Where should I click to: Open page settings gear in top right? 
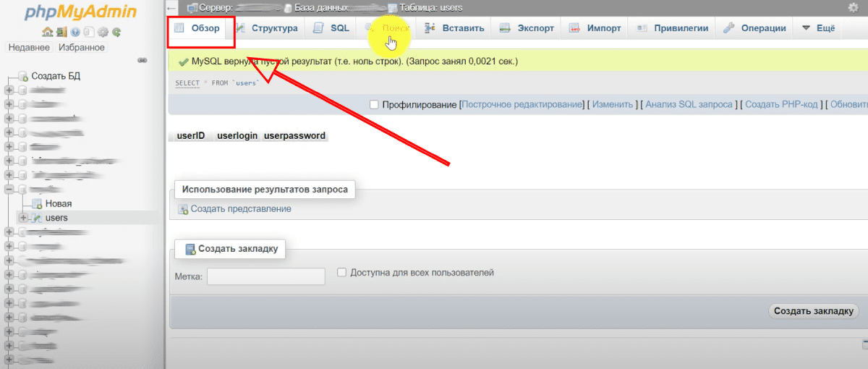pyautogui.click(x=852, y=8)
